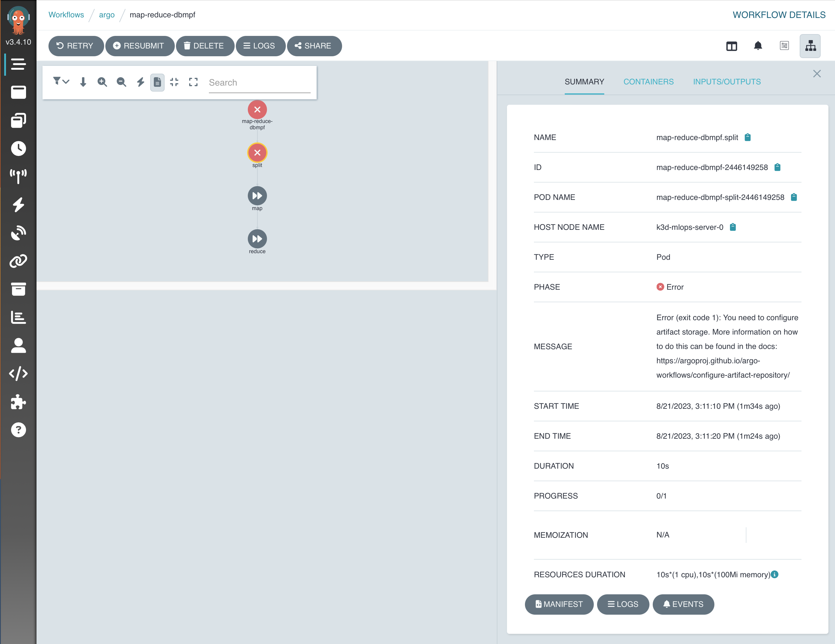The width and height of the screenshot is (835, 644).
Task: Click the RESUBMIT button
Action: (139, 46)
